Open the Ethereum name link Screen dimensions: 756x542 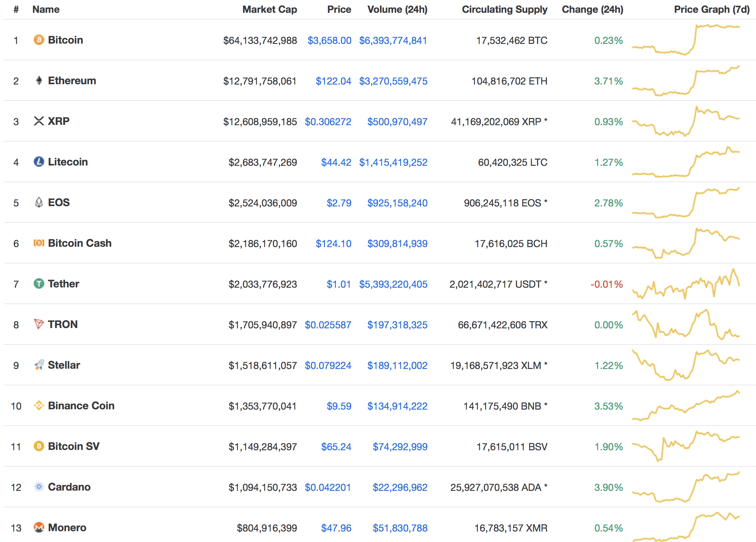click(x=72, y=81)
